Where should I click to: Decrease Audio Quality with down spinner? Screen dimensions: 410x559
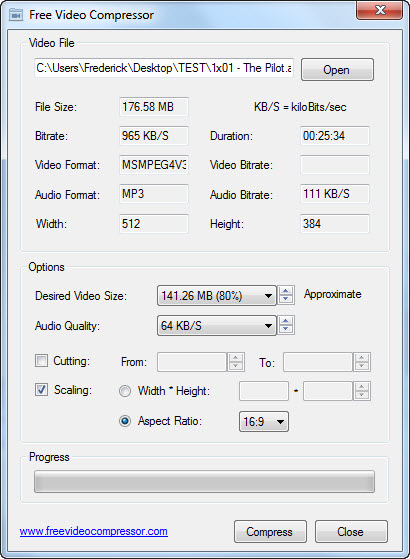pyautogui.click(x=285, y=329)
